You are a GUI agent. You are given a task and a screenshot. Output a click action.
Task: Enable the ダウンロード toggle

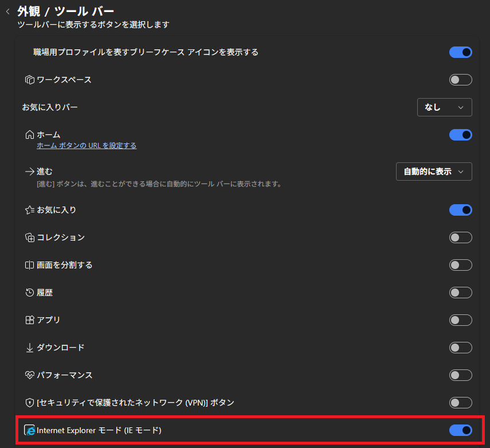pyautogui.click(x=461, y=348)
